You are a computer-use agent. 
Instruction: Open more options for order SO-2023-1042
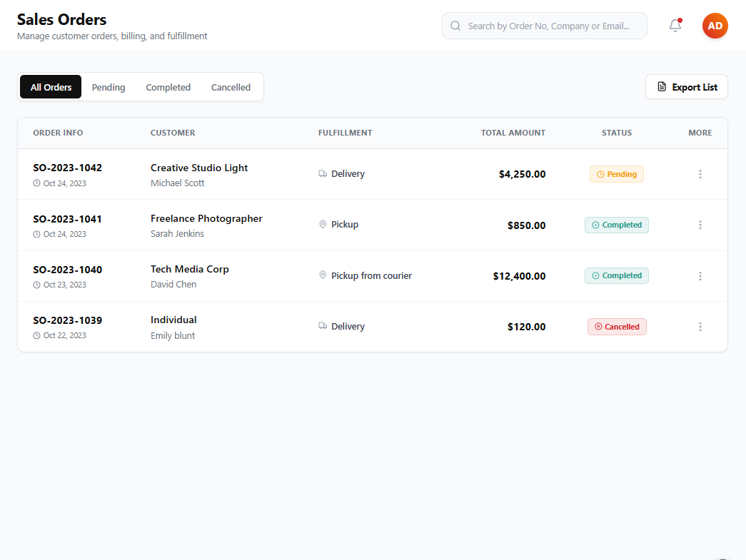[x=700, y=174]
